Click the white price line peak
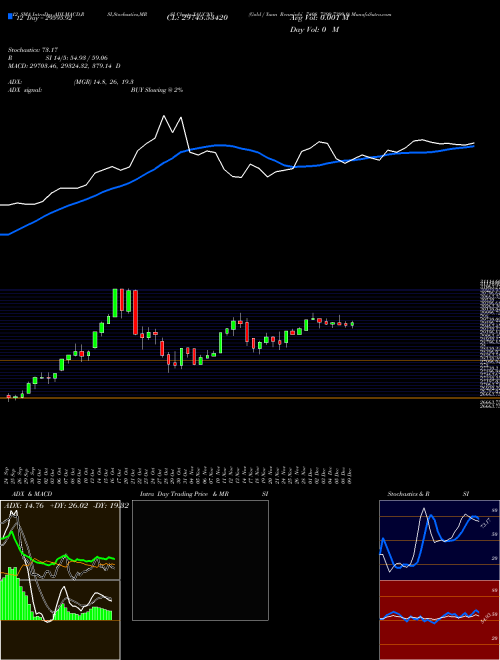500x660 pixels. tap(164, 116)
